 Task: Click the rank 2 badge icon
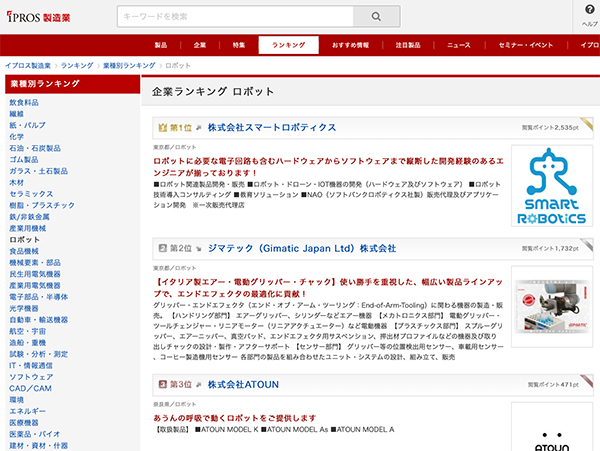163,248
